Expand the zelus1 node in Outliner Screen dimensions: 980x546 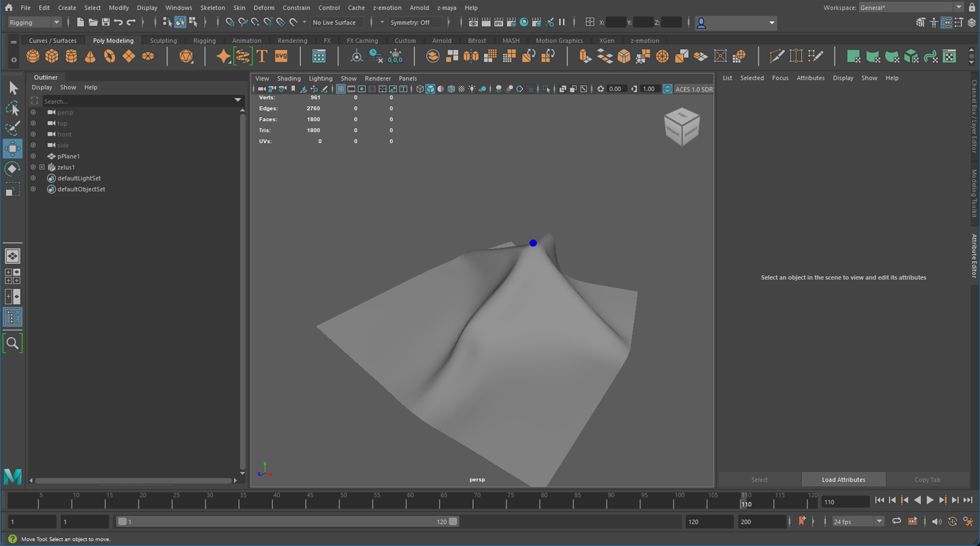tap(42, 167)
